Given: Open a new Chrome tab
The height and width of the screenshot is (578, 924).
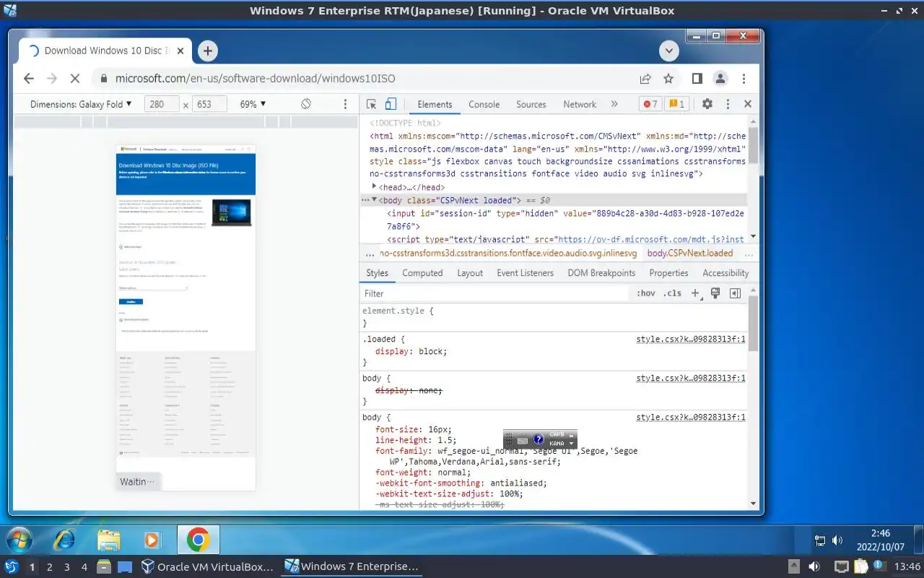Looking at the screenshot, I should 207,51.
